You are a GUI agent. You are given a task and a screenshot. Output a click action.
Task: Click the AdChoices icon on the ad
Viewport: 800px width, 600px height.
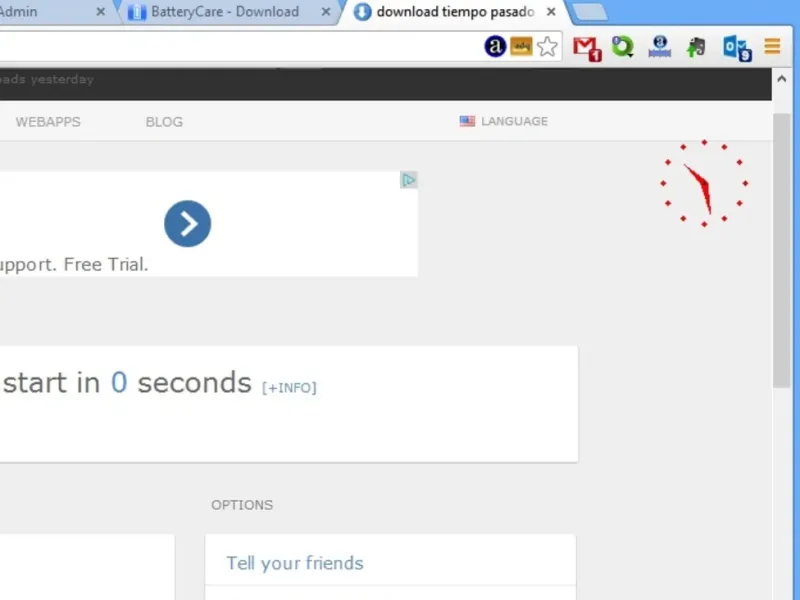pyautogui.click(x=409, y=180)
